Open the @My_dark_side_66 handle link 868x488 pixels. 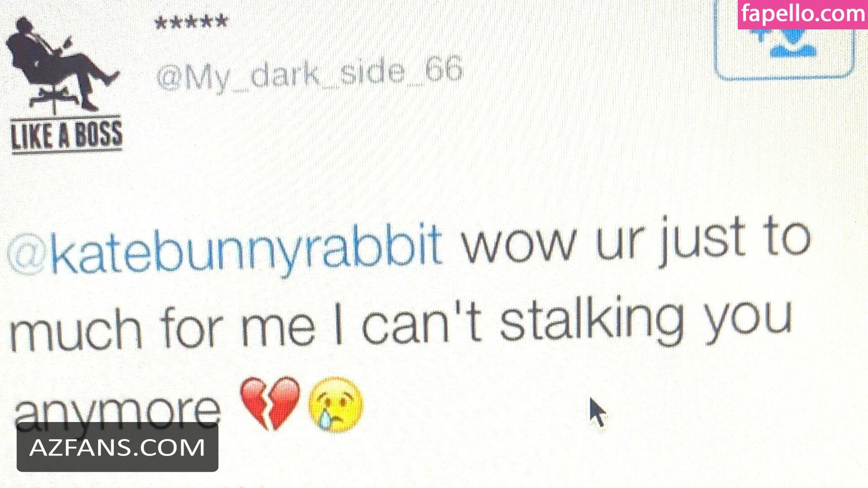point(310,73)
